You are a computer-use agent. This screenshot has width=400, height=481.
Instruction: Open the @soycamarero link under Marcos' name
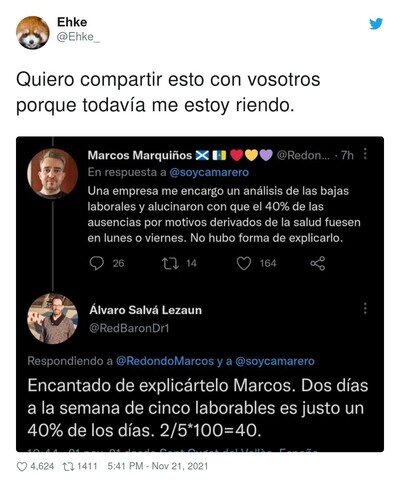pos(209,172)
